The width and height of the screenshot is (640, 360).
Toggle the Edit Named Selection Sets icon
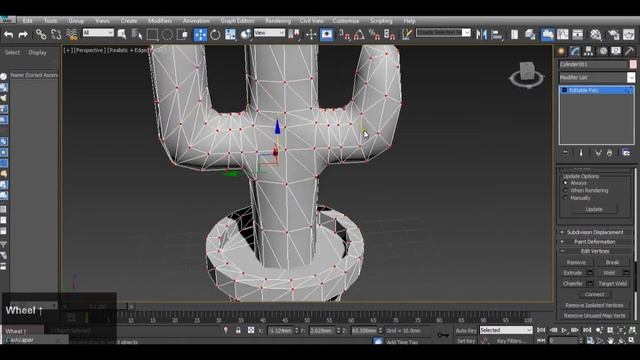(407, 35)
